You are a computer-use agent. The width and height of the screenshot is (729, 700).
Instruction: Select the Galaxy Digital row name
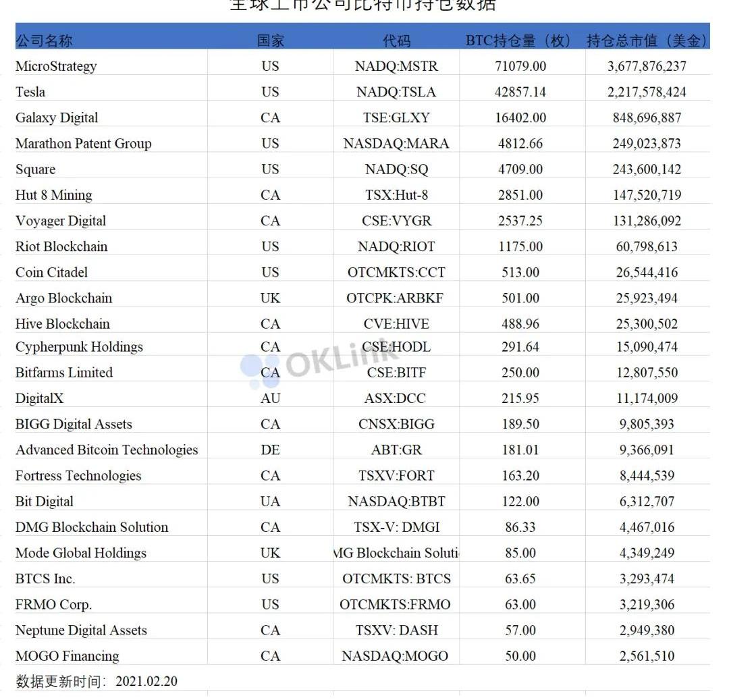pyautogui.click(x=57, y=117)
